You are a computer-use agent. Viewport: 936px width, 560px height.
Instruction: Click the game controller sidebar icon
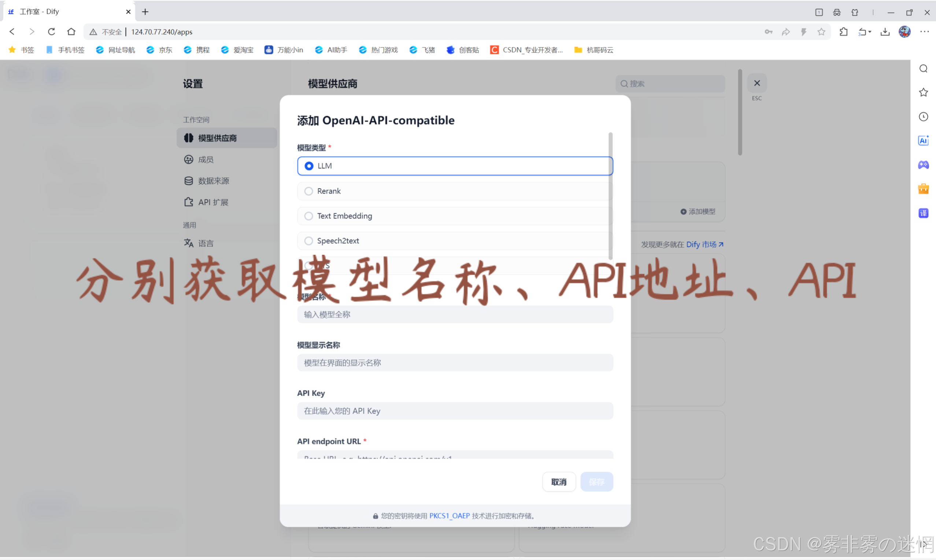923,165
